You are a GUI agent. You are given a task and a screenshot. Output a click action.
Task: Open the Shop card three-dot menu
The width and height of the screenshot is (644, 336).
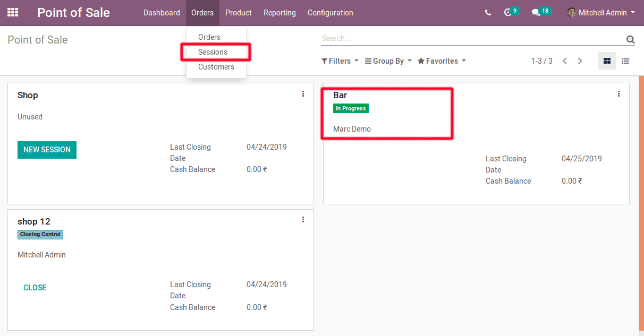point(303,94)
